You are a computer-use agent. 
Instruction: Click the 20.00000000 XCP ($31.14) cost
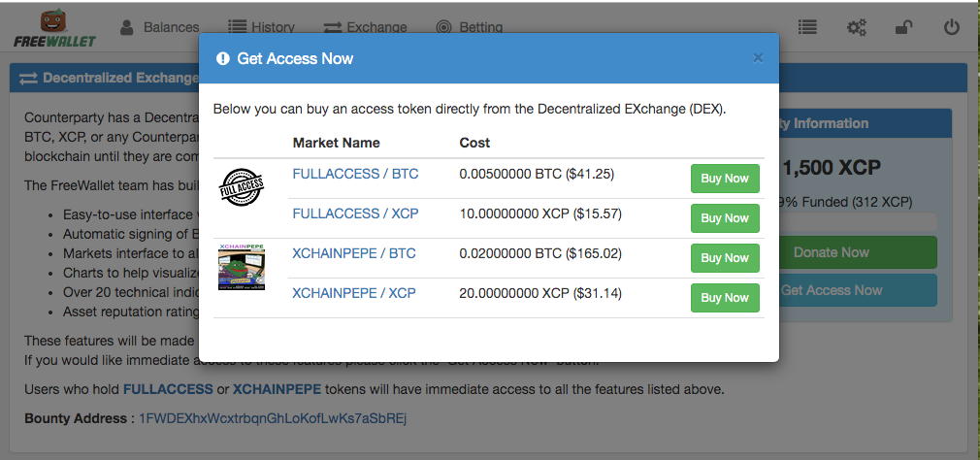pyautogui.click(x=540, y=293)
